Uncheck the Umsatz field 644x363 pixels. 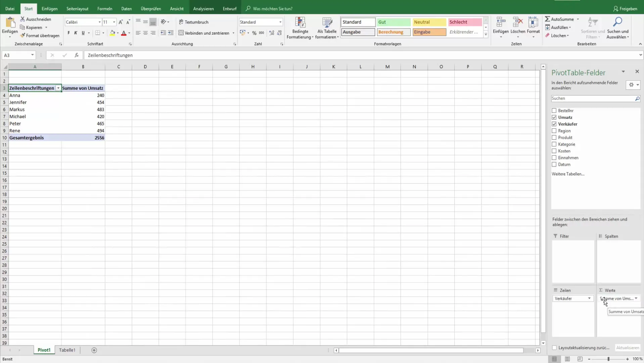554,117
